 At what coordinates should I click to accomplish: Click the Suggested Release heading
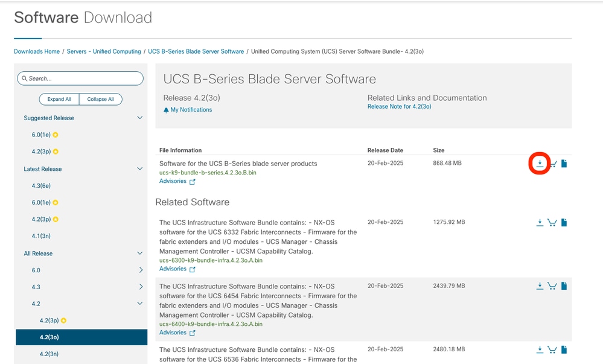click(49, 118)
